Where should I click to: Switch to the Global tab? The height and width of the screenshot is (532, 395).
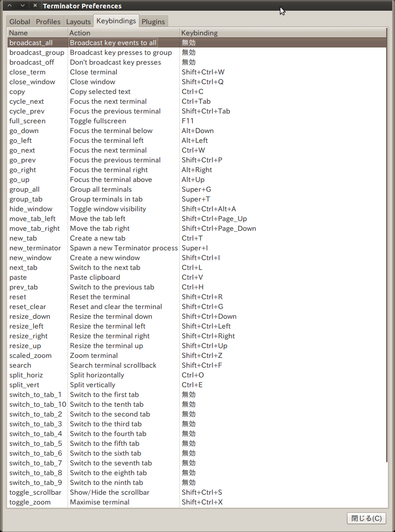click(20, 21)
